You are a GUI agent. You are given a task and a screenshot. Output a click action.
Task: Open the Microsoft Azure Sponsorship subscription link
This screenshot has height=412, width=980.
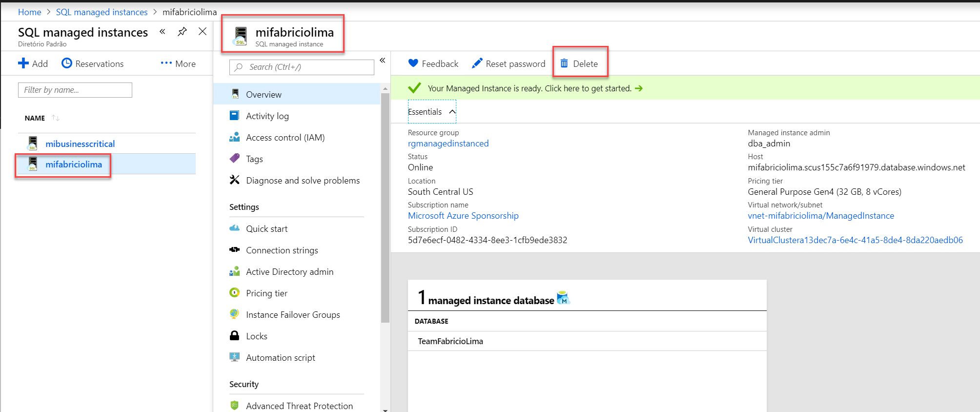pyautogui.click(x=463, y=216)
